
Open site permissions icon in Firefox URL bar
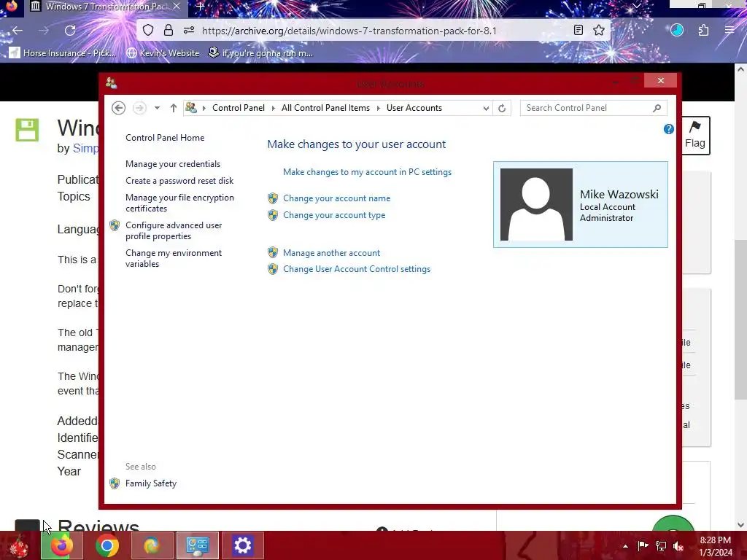pyautogui.click(x=189, y=31)
